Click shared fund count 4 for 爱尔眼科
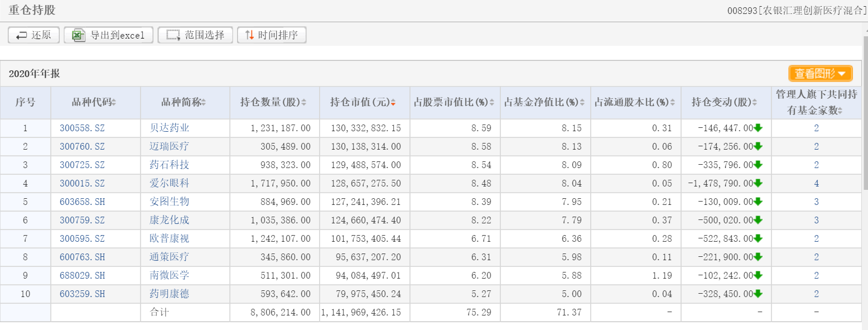Screen dimensions: 868x330 pos(816,183)
